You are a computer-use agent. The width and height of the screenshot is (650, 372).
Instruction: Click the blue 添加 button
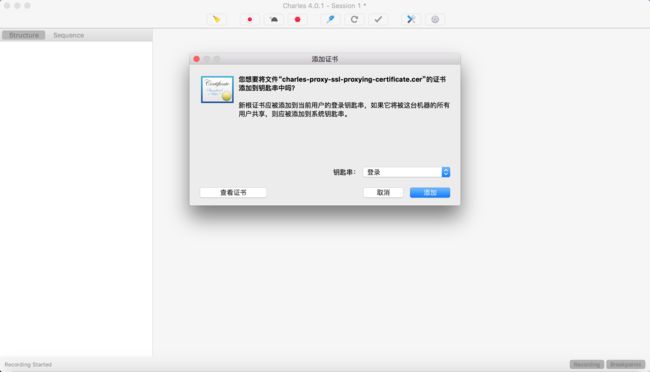pyautogui.click(x=430, y=192)
